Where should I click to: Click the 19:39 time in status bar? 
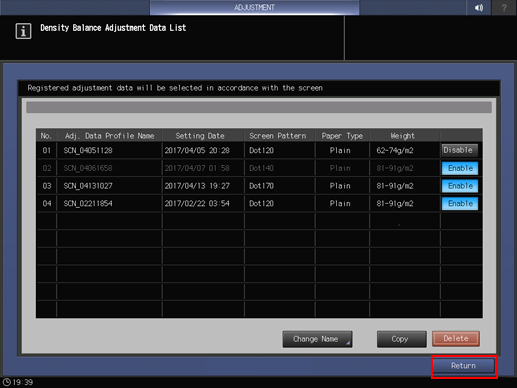tap(23, 382)
